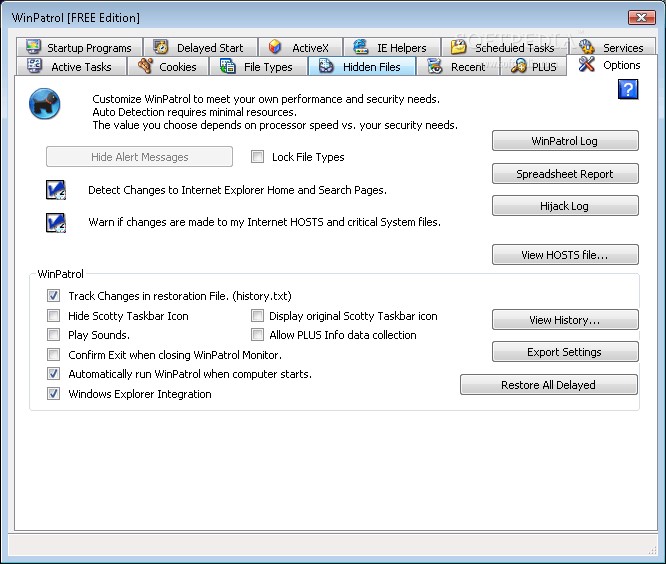The width and height of the screenshot is (666, 564).
Task: Open the File Types tab
Action: [258, 66]
